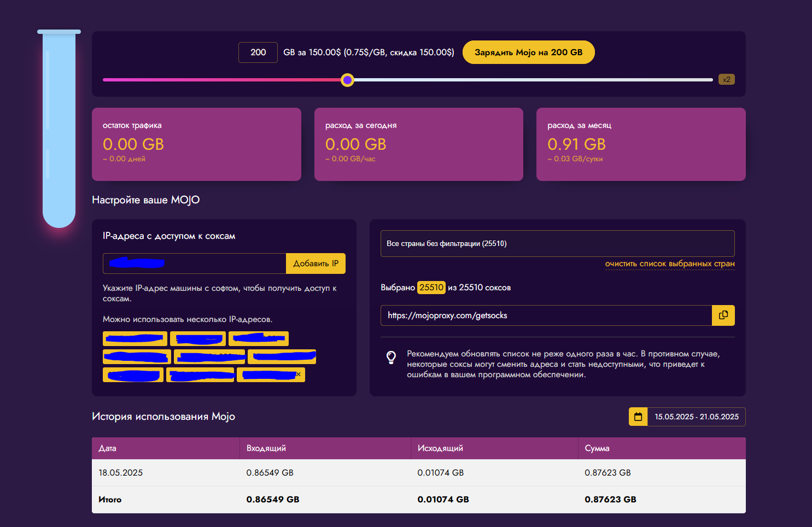Click the 'Зарядить Mojo на 200 GB' button

point(528,52)
